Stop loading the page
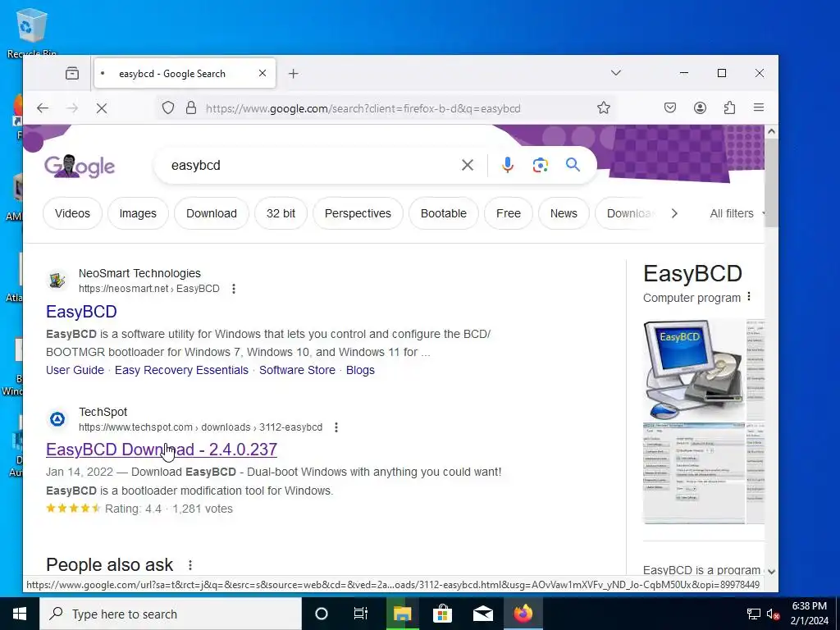Viewport: 840px width, 630px height. pos(101,107)
